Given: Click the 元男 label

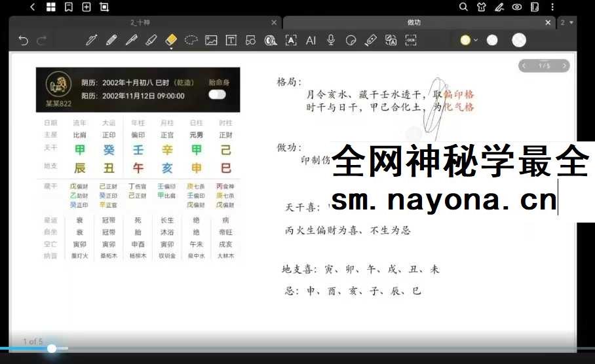Looking at the screenshot, I should click(x=196, y=135).
